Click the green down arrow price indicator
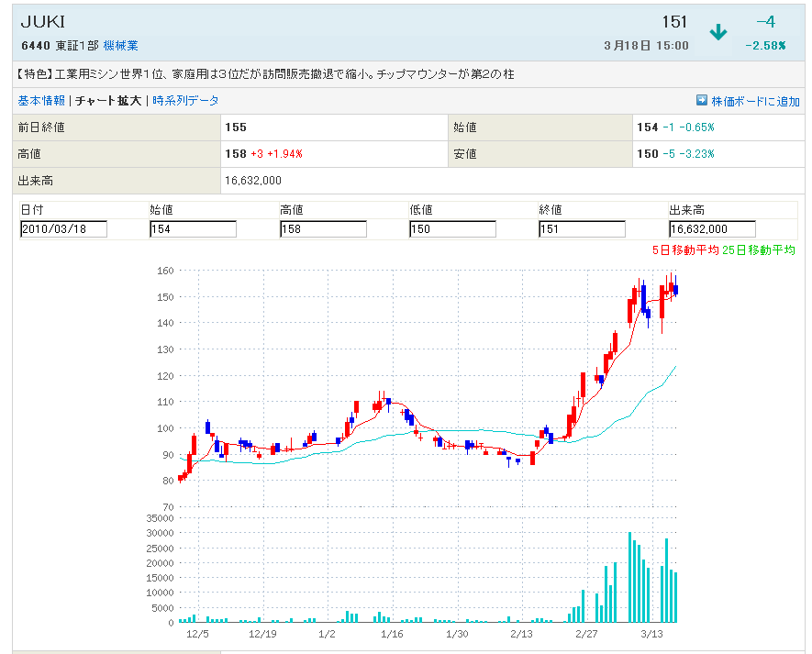This screenshot has width=812, height=654. click(717, 32)
